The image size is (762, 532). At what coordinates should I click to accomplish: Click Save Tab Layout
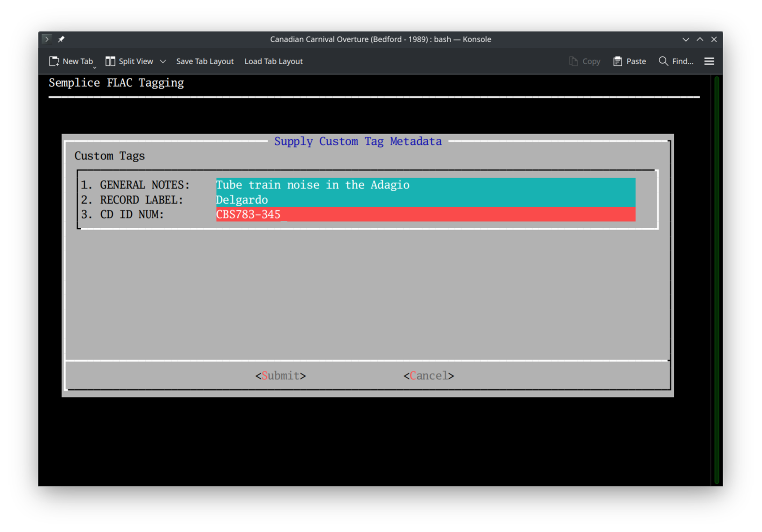(x=205, y=61)
